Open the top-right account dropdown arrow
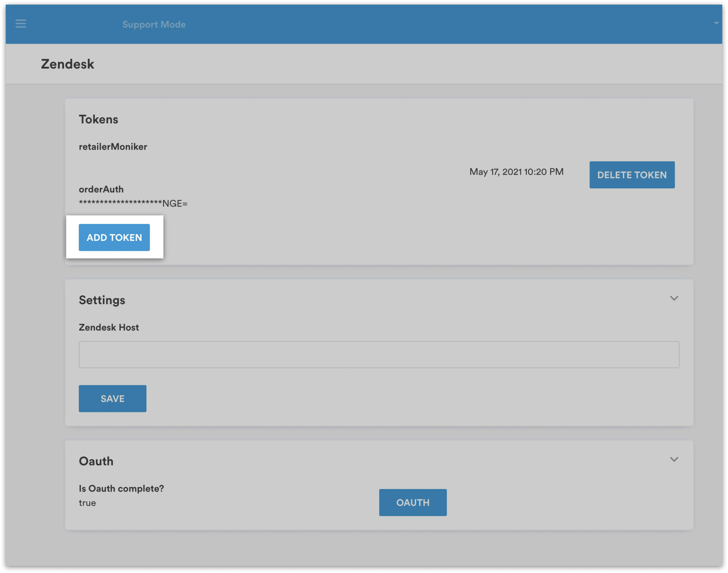 pyautogui.click(x=716, y=23)
